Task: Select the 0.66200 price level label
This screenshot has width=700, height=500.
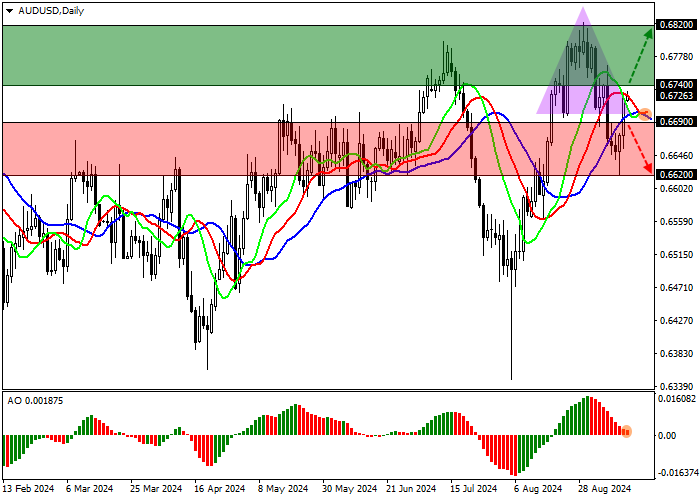Action: click(x=676, y=175)
